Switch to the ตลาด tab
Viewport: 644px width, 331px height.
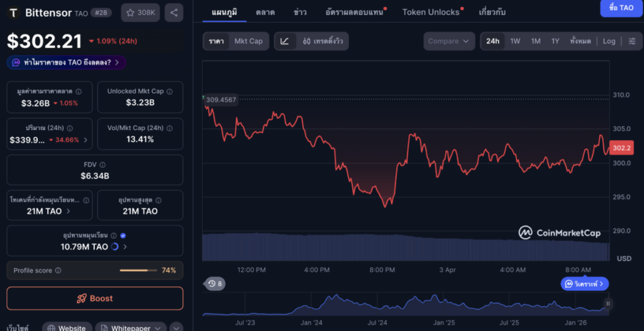265,12
